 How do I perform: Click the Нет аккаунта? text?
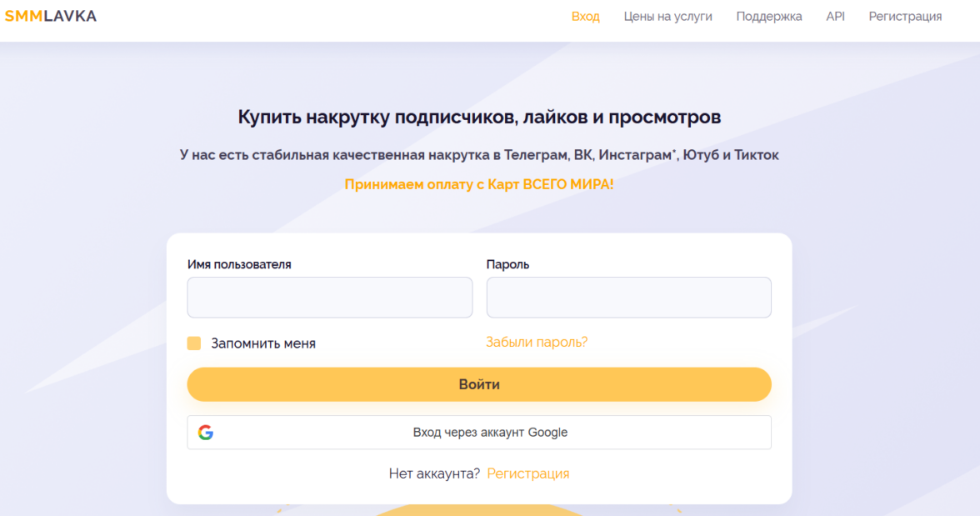click(x=434, y=473)
